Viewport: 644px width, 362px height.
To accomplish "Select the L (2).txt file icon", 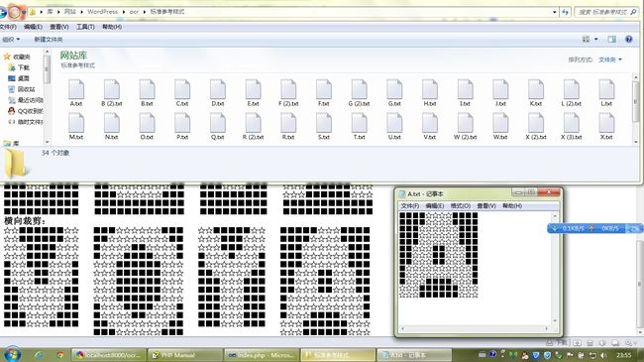I will point(571,89).
